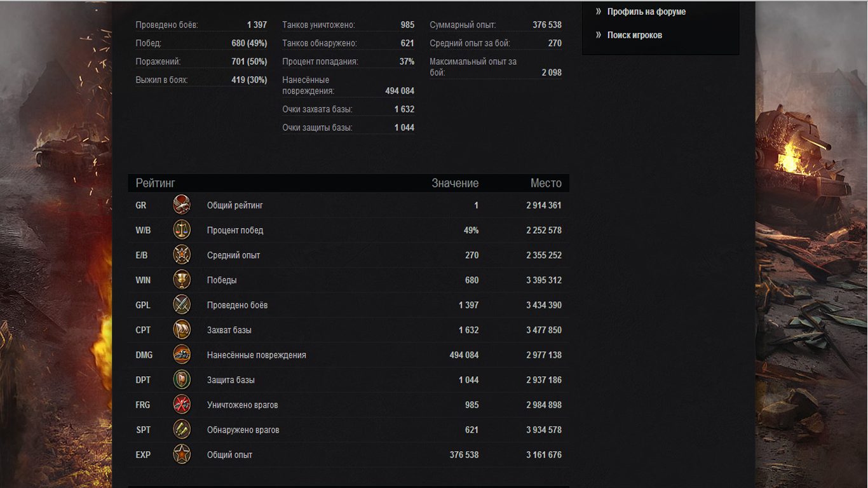The image size is (868, 488).
Task: Click the Уничтожено врагов red icon
Action: click(182, 405)
